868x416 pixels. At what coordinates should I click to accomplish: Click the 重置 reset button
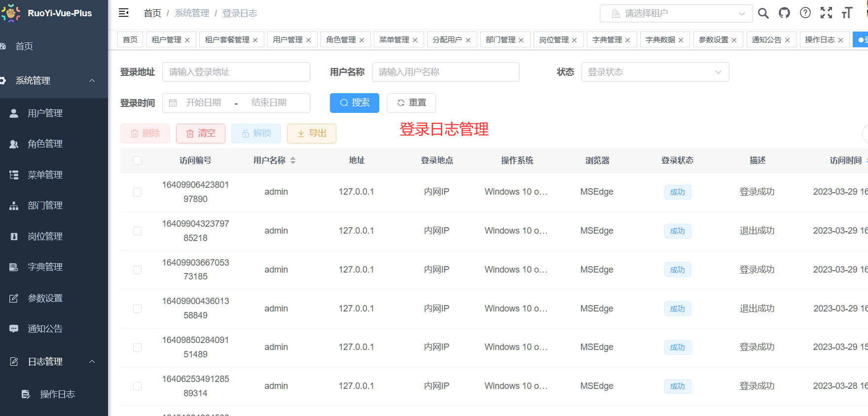pyautogui.click(x=411, y=103)
